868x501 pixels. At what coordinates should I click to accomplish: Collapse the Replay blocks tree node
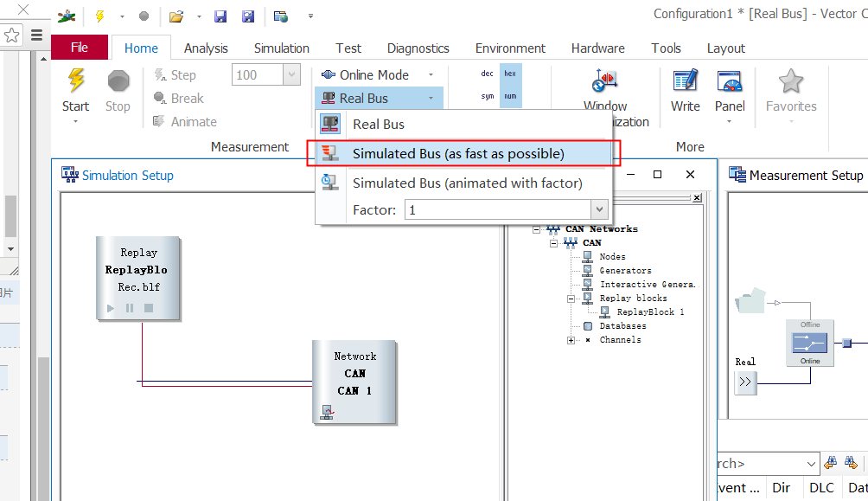click(x=571, y=299)
